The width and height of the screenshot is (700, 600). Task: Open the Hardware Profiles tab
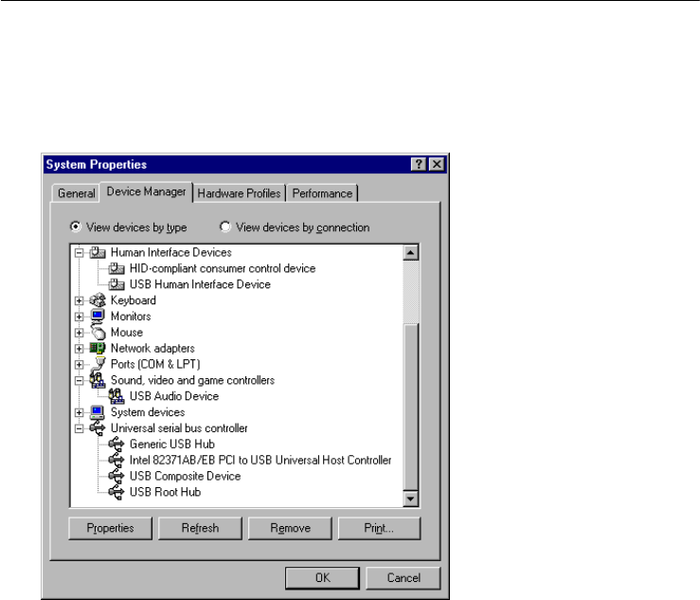tap(239, 193)
